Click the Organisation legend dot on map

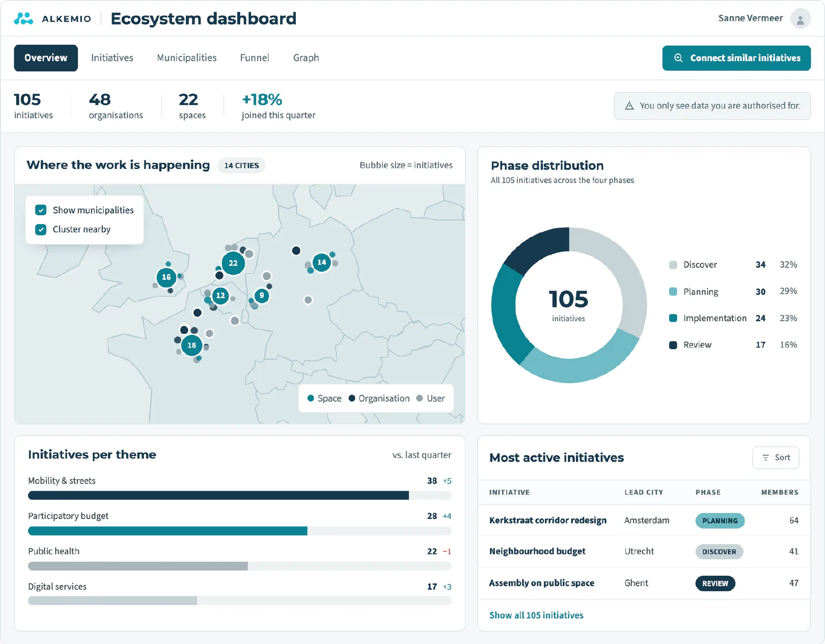click(352, 398)
